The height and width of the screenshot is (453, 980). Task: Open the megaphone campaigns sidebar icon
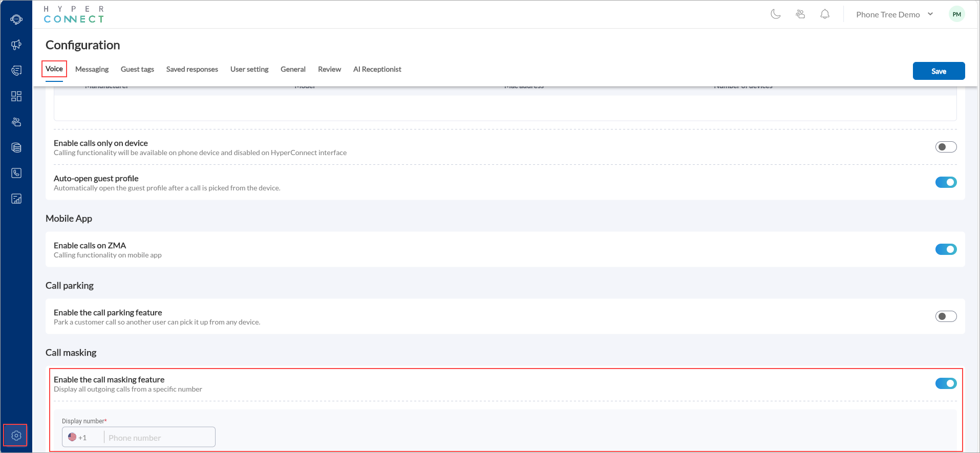16,45
